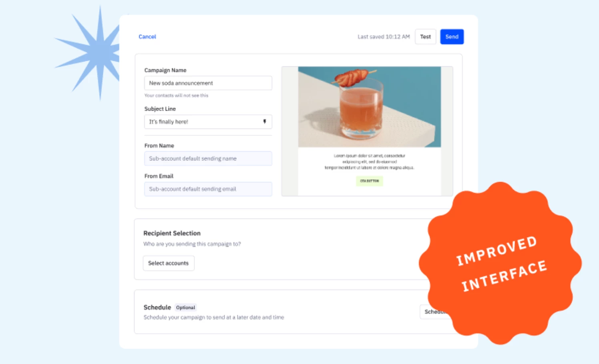599x364 pixels.
Task: Click the Cancel link
Action: pyautogui.click(x=147, y=37)
